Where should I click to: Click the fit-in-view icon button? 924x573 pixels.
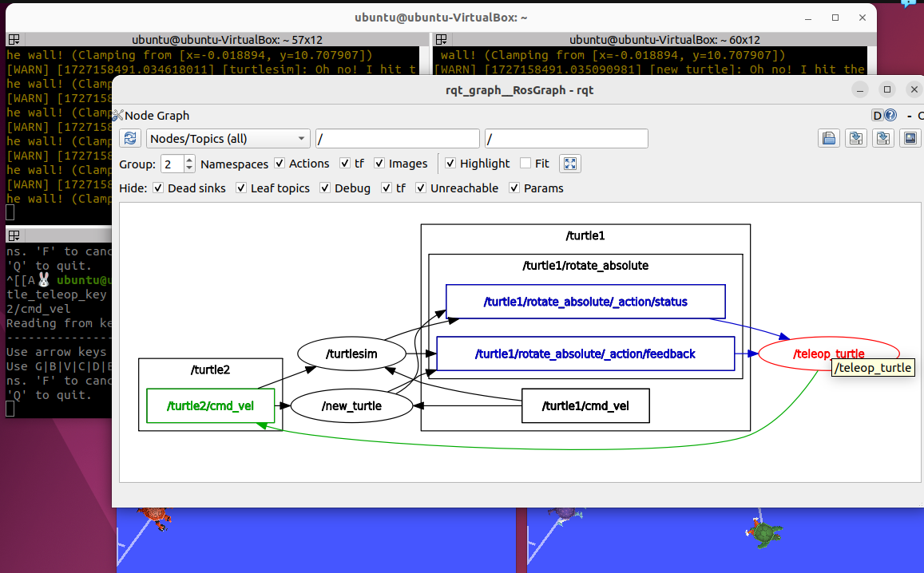[570, 164]
